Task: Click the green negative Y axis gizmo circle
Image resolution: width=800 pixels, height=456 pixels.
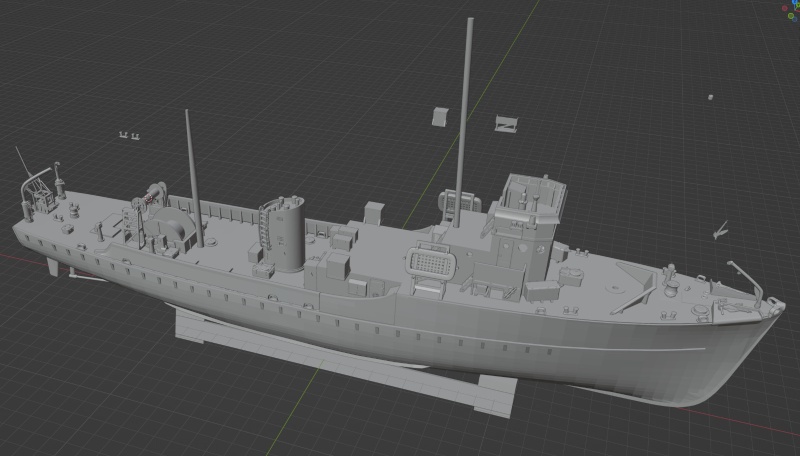Action: point(792,16)
